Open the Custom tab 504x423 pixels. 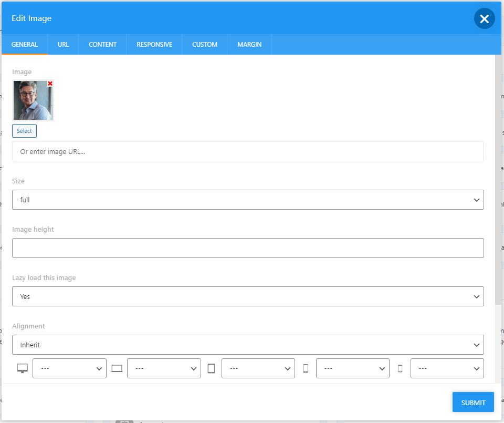coord(205,44)
